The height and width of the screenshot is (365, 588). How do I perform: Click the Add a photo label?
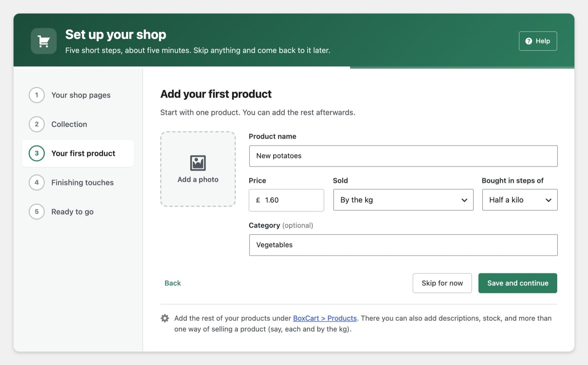click(198, 180)
